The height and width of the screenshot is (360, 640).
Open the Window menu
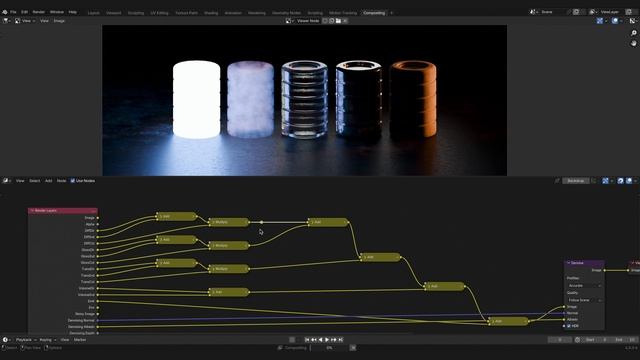click(57, 12)
